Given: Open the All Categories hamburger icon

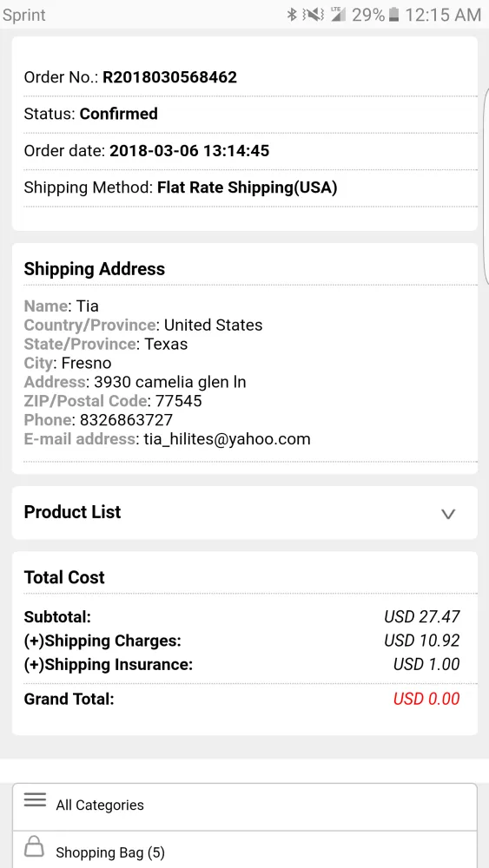Looking at the screenshot, I should point(35,800).
